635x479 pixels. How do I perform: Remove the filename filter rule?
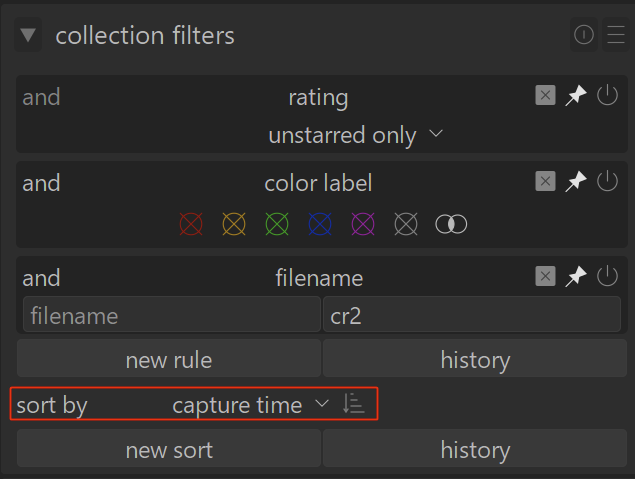pyautogui.click(x=545, y=276)
